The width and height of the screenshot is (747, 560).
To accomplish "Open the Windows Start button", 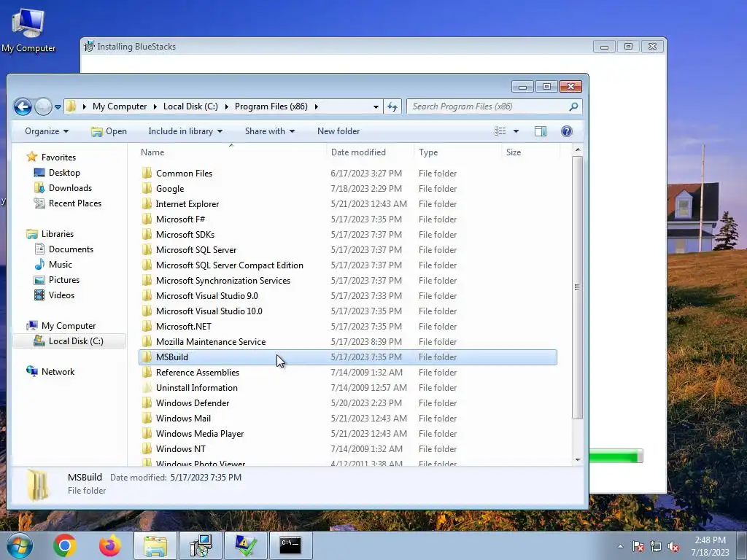I will (20, 545).
